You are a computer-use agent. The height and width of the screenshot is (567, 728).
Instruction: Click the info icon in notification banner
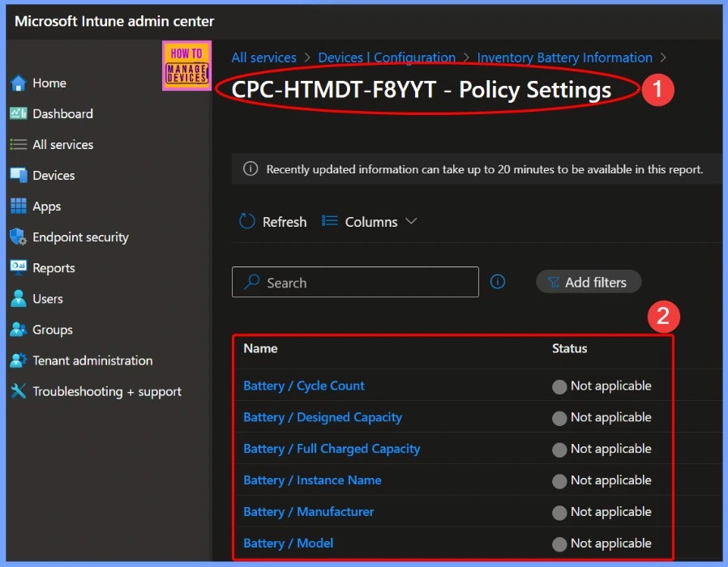[x=251, y=169]
